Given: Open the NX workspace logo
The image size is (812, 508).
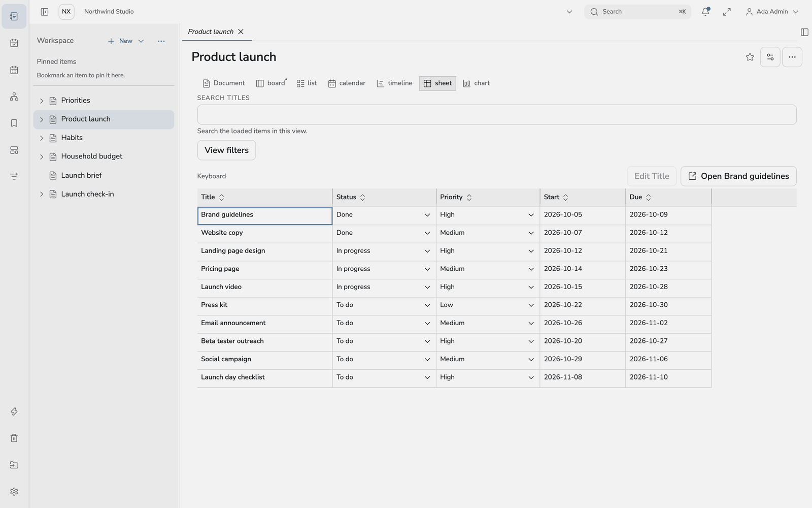Looking at the screenshot, I should click(x=66, y=12).
